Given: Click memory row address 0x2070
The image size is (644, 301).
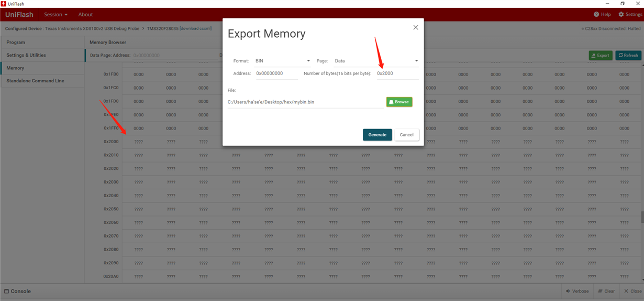Looking at the screenshot, I should 111,236.
